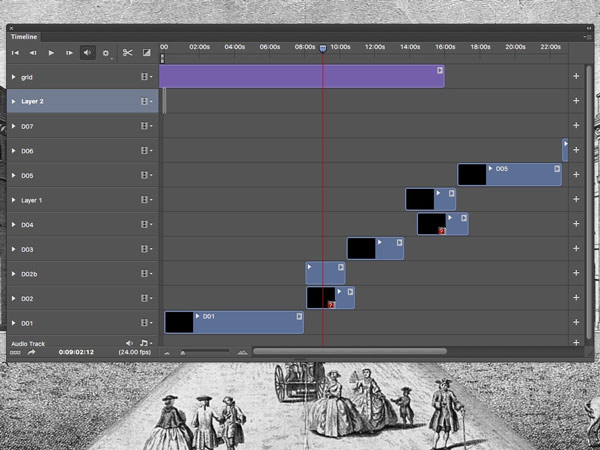Add audio to Audio Track
The width and height of the screenshot is (600, 450).
point(576,342)
